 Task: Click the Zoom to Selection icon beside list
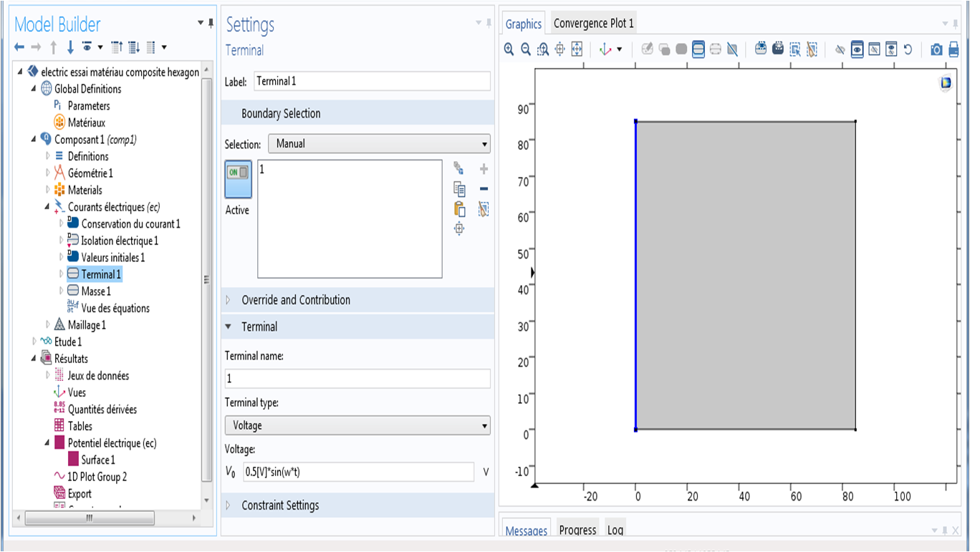459,229
